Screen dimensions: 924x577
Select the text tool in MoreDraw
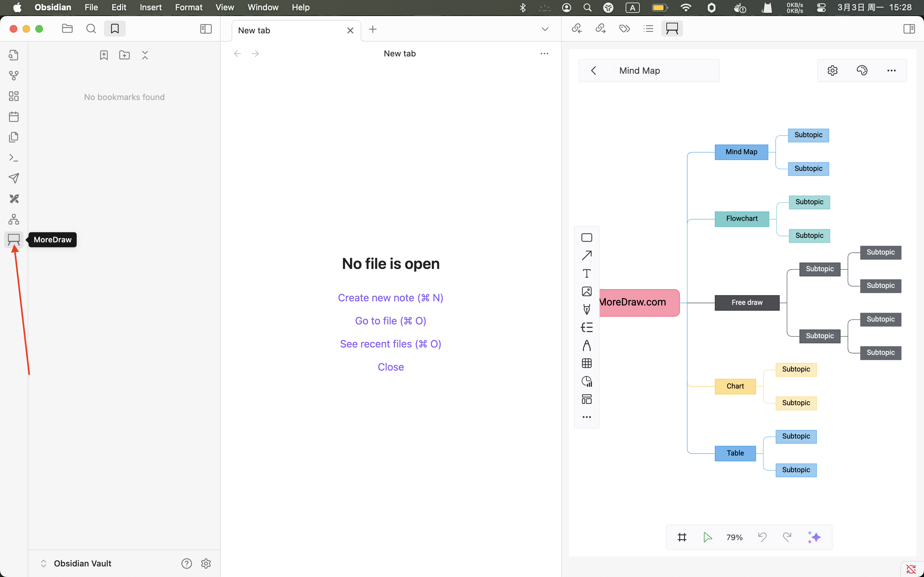(586, 273)
